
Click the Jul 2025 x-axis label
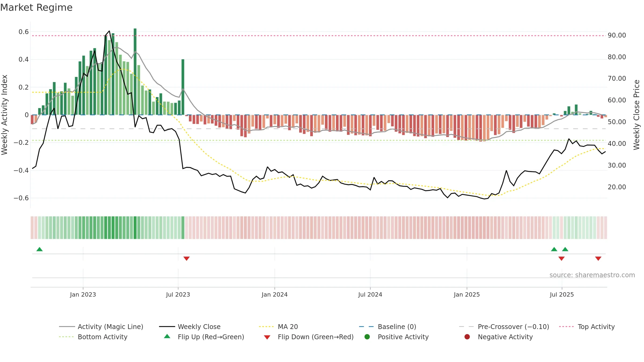coord(562,294)
